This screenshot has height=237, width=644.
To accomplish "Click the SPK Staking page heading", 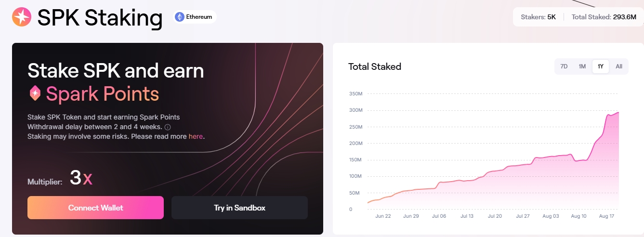I will tap(100, 18).
